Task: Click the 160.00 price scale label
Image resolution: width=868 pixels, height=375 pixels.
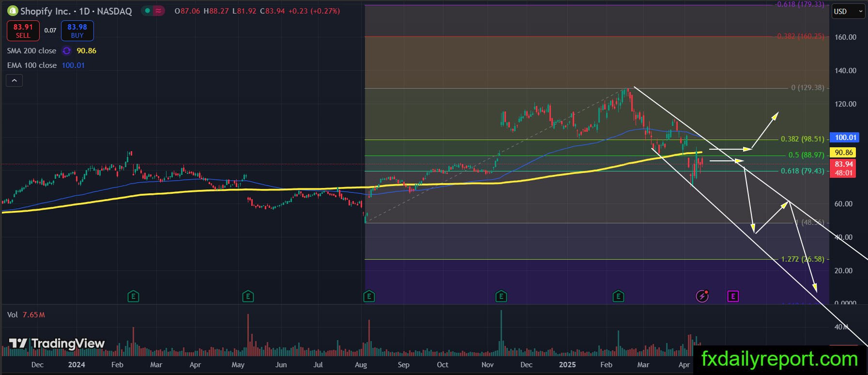Action: [x=845, y=37]
